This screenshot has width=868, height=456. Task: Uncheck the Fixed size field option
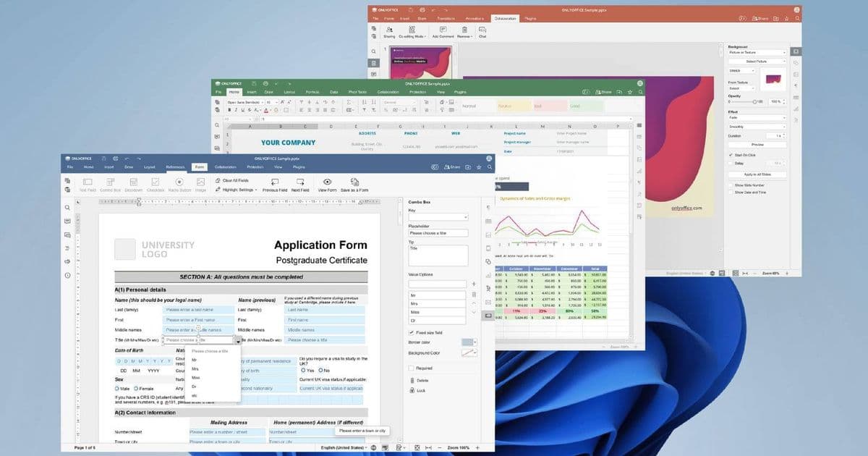[411, 332]
